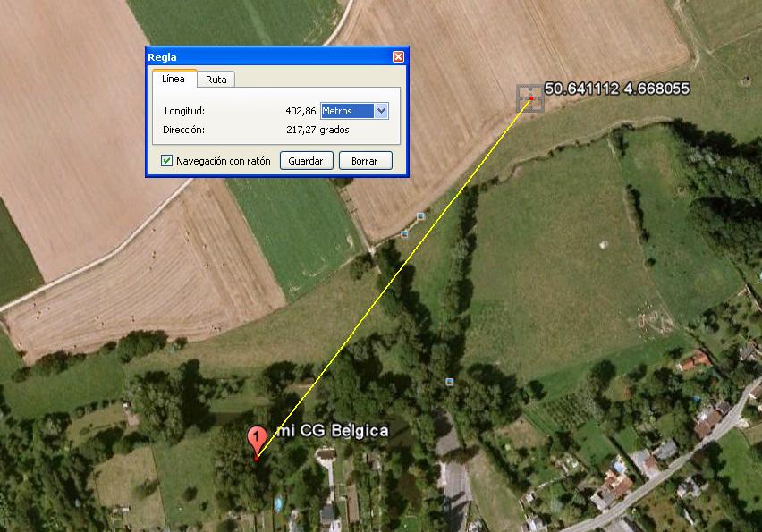Click the Navegación con ratón label
762x532 pixels.
click(x=223, y=161)
